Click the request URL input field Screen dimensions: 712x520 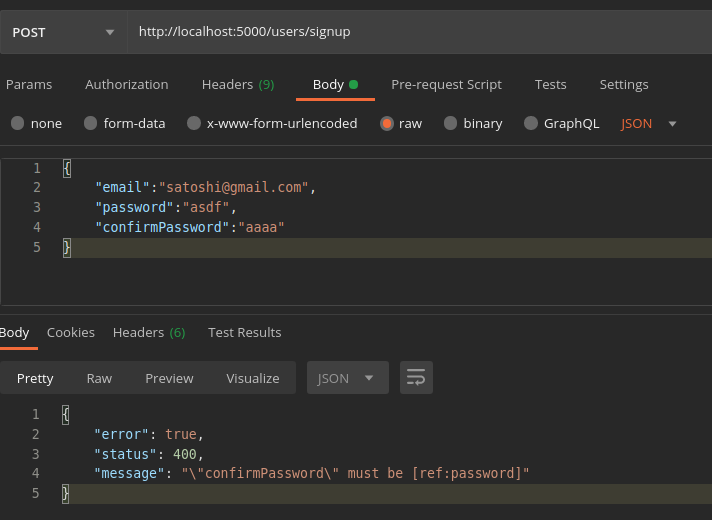pyautogui.click(x=420, y=32)
